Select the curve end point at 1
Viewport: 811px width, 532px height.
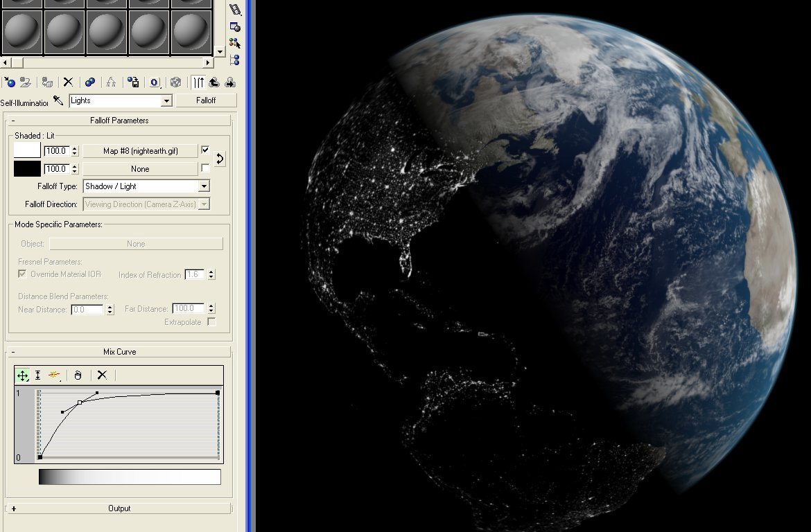(218, 393)
